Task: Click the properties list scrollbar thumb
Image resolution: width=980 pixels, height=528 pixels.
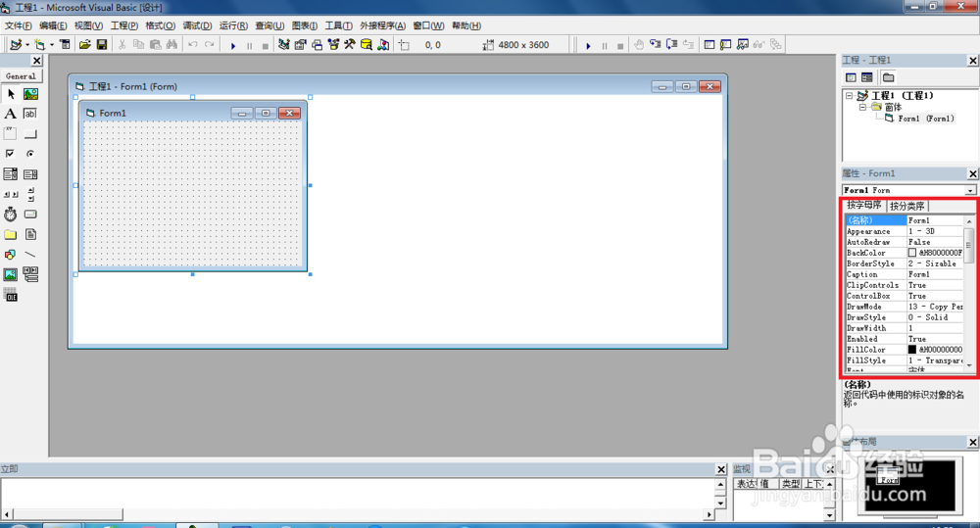Action: [x=969, y=245]
